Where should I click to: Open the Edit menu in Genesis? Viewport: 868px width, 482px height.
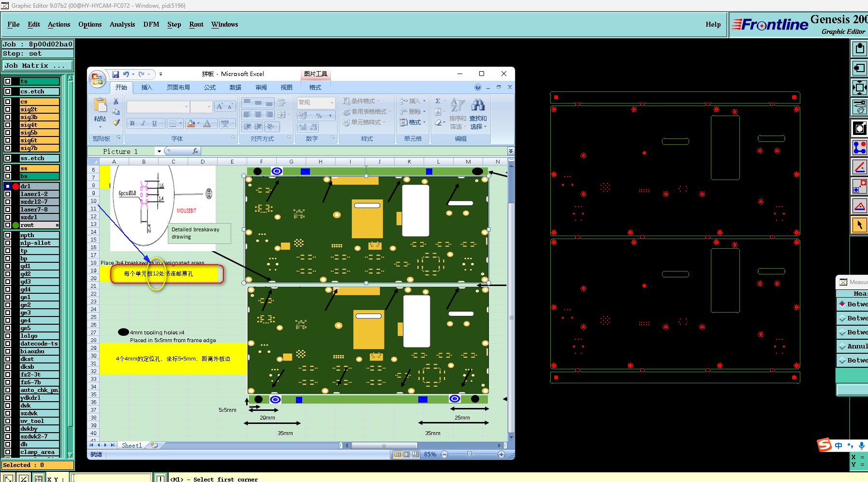click(x=34, y=24)
